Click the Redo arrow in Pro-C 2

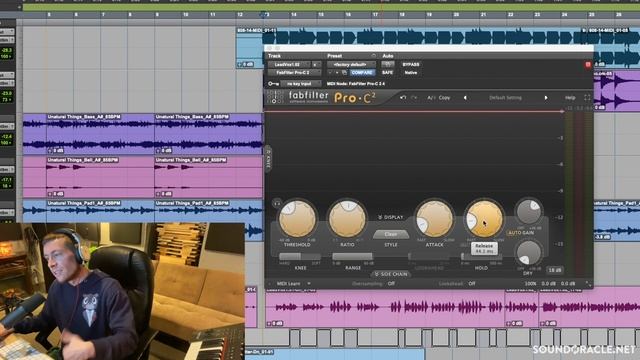(414, 98)
